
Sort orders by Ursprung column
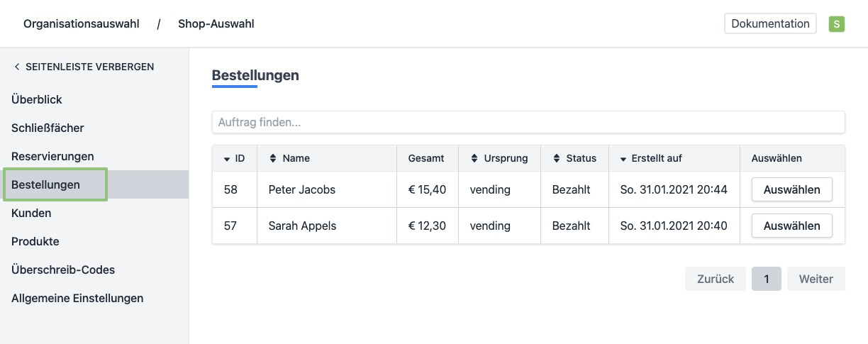(474, 159)
